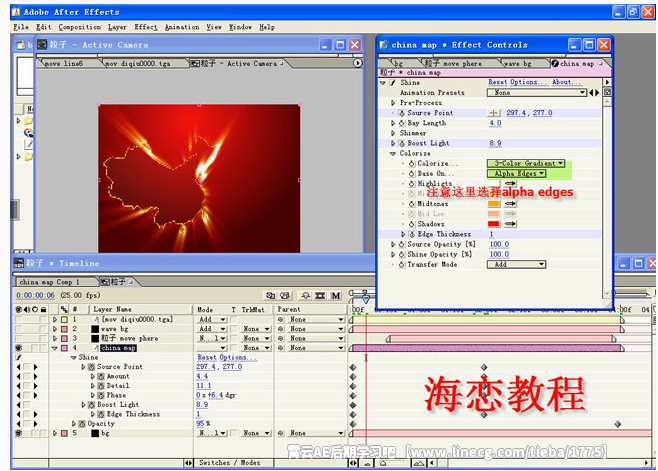Open Animation Presets None dropdown
This screenshot has width=658, height=471.
[536, 93]
